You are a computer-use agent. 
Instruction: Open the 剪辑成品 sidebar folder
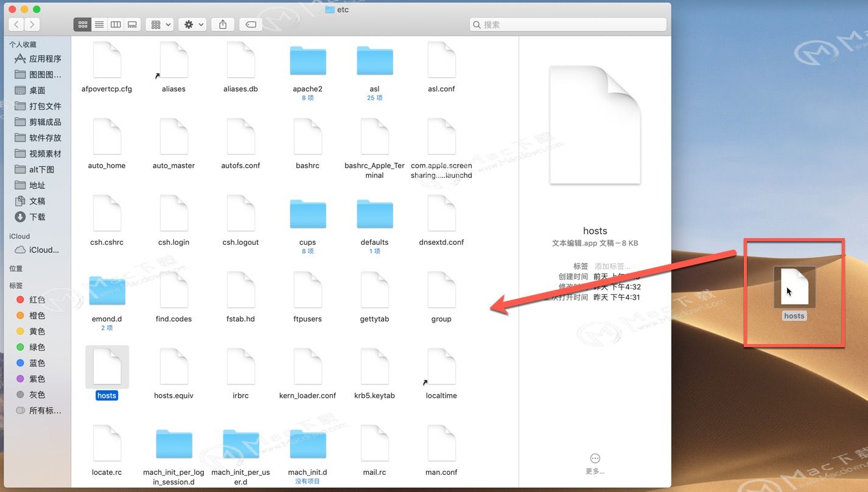pyautogui.click(x=38, y=122)
